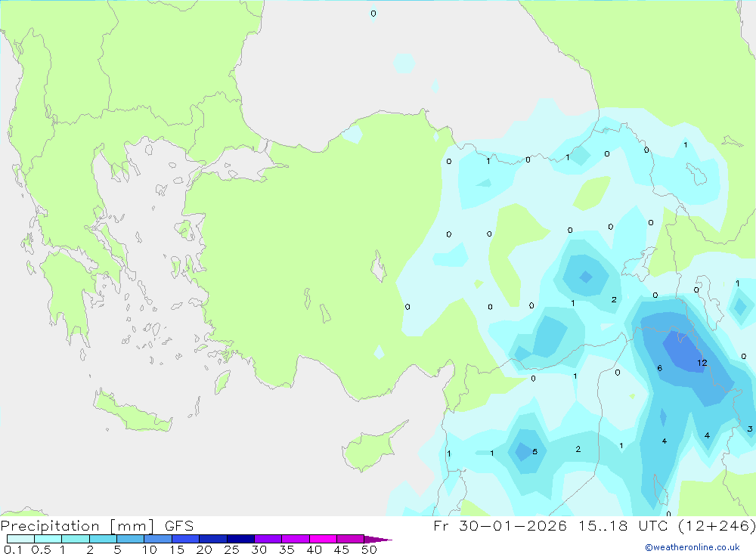Click the '6' precipitation value on the map

coord(659,368)
